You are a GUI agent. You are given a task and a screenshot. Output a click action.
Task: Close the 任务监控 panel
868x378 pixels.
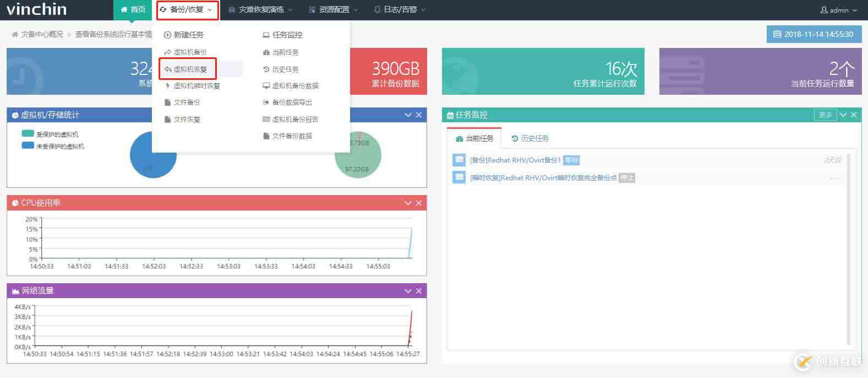(854, 115)
